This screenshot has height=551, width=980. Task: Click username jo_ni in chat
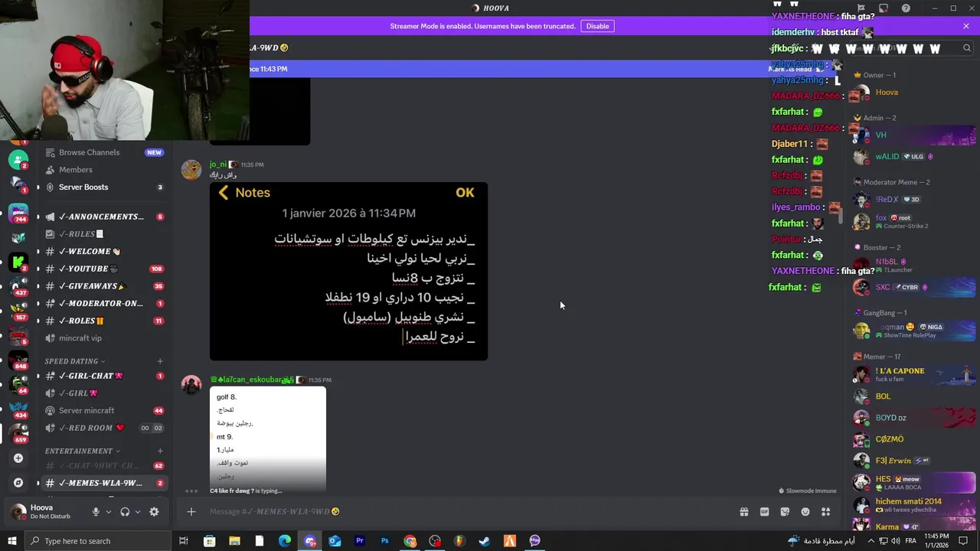coord(218,165)
